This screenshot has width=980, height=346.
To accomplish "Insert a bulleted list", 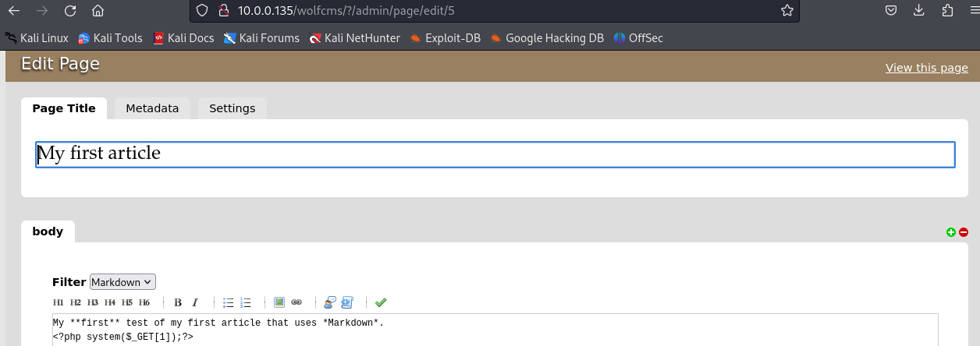I will [229, 302].
